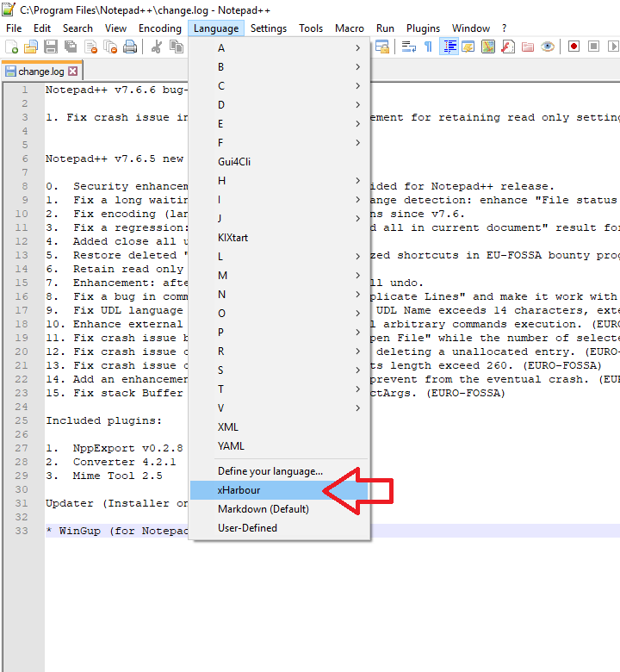Open the Window menu
The image size is (620, 672).
(x=471, y=28)
